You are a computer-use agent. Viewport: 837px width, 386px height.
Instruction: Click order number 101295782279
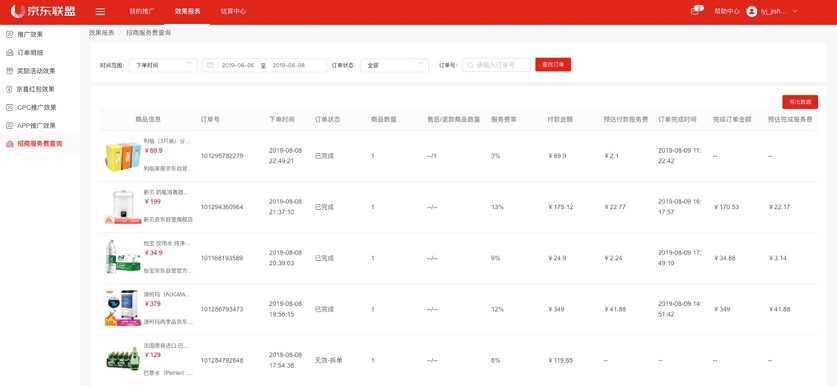222,156
